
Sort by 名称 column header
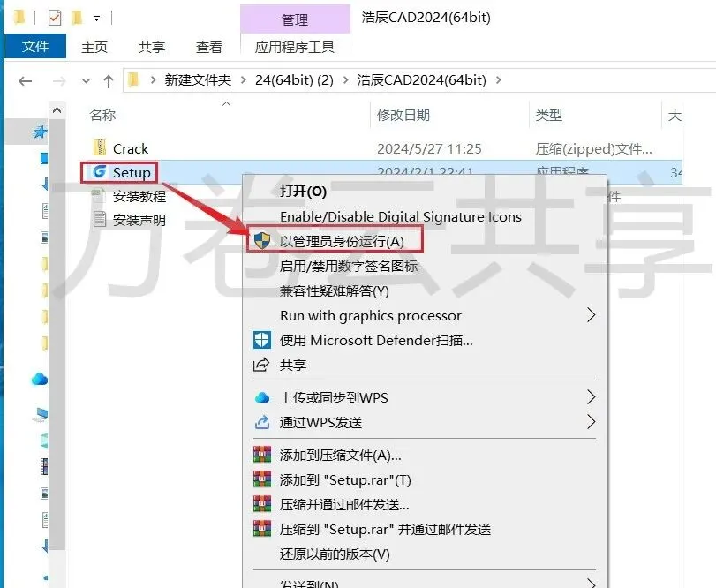(102, 115)
